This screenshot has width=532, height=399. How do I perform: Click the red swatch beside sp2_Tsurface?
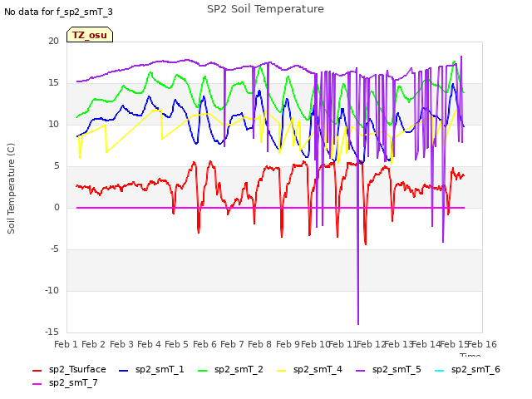click(37, 371)
